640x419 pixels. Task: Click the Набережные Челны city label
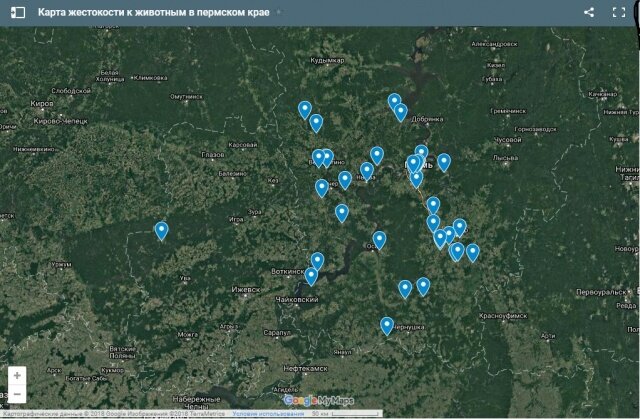(x=196, y=403)
